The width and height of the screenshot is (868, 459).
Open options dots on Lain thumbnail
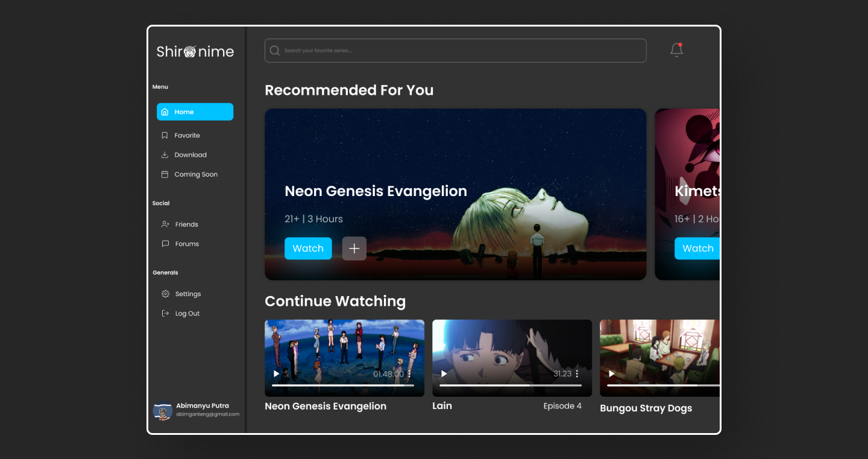tap(577, 374)
